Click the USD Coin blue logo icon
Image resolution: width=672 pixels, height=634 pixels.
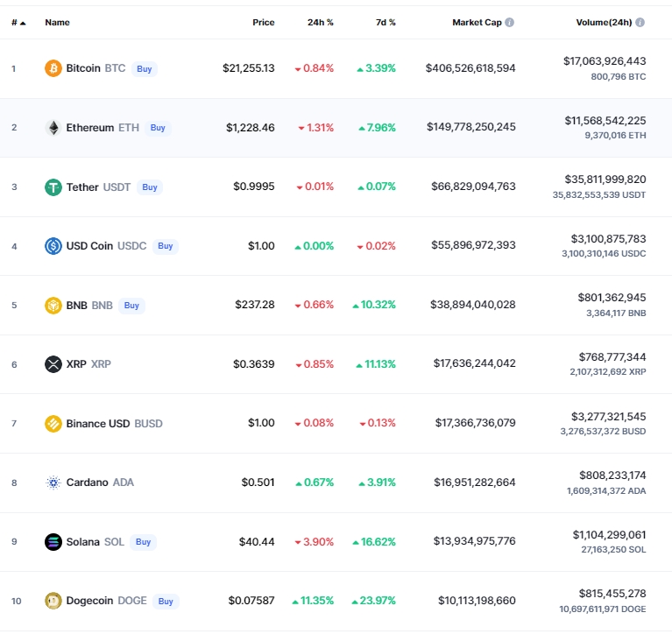click(53, 246)
